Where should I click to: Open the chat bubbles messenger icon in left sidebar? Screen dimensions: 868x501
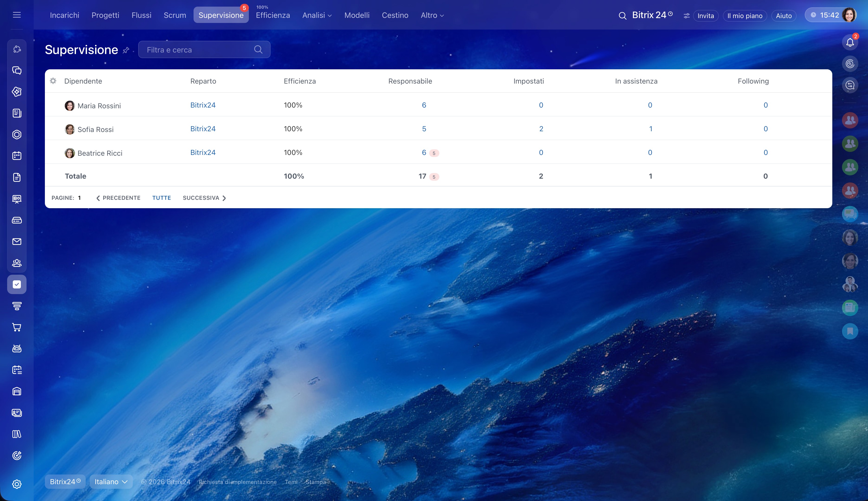point(17,71)
